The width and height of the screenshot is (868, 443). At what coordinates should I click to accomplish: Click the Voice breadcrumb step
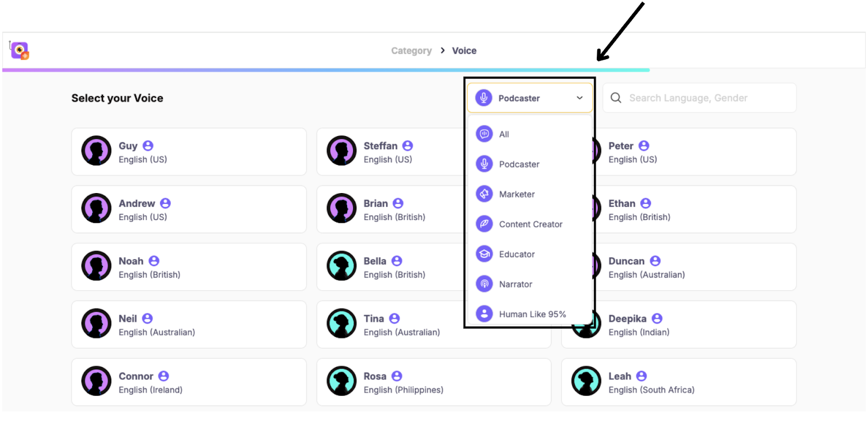point(464,50)
